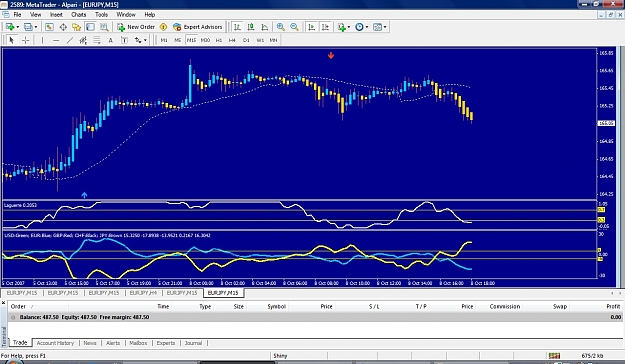Click the New Order button
This screenshot has height=364, width=625.
coord(136,27)
